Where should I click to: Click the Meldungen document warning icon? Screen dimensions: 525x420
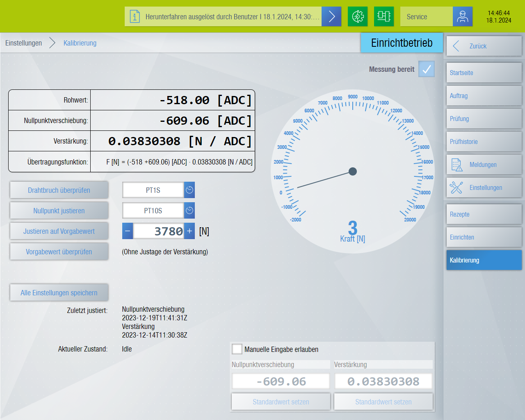(457, 164)
